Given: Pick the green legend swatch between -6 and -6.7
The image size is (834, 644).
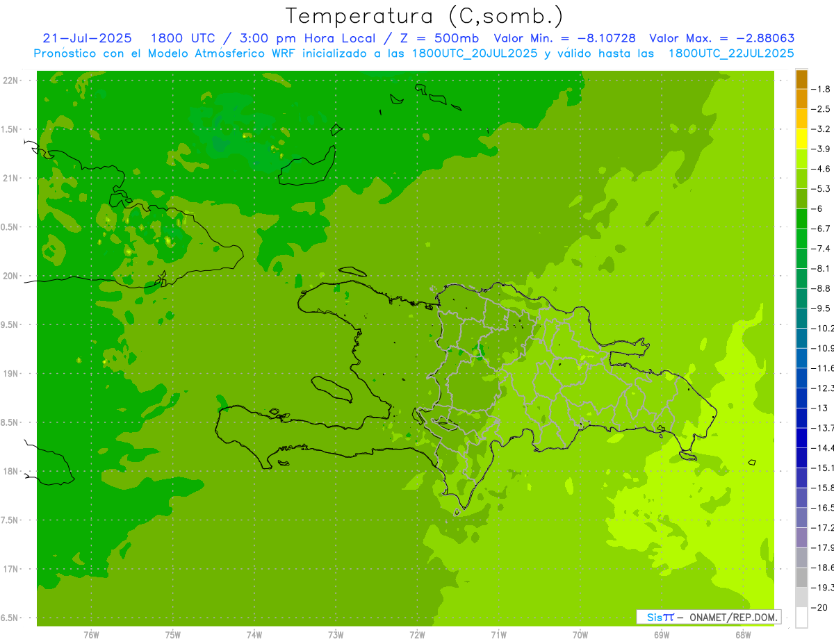Looking at the screenshot, I should 801,219.
